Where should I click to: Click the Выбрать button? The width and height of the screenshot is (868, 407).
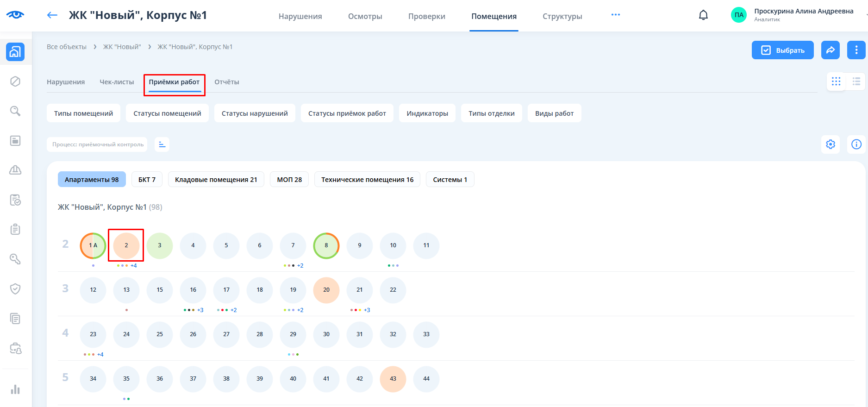coord(782,50)
